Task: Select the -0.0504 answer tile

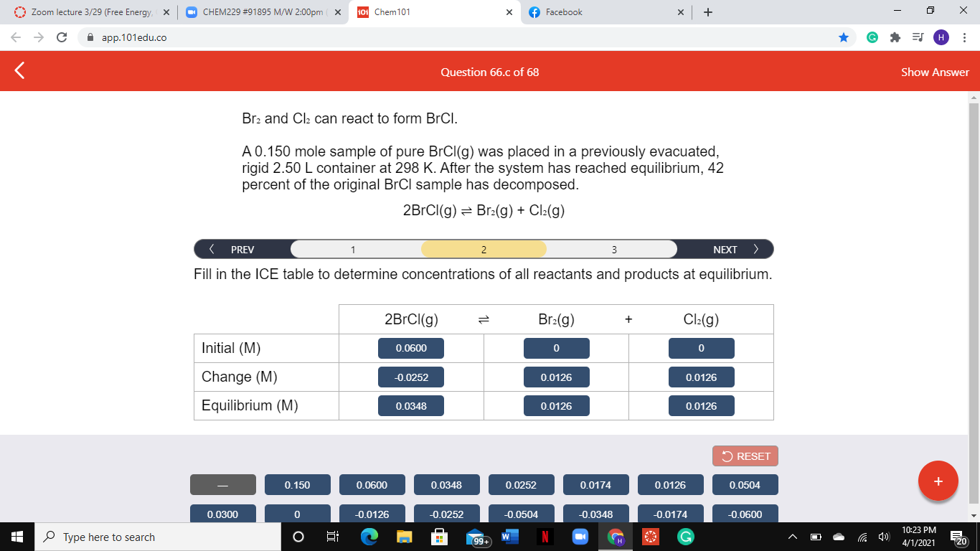Action: (521, 513)
